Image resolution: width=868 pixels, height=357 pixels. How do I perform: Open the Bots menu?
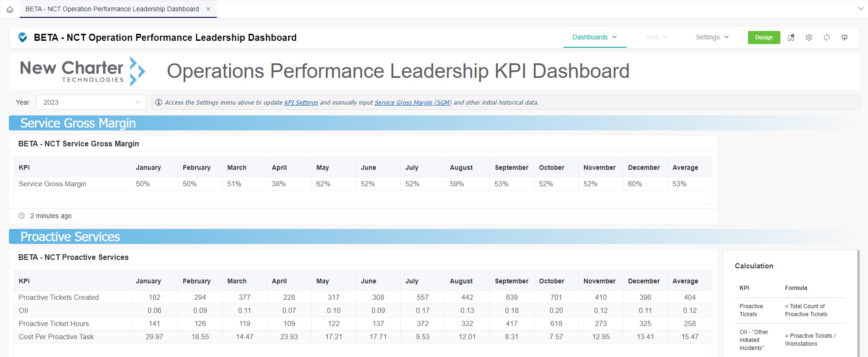point(656,37)
